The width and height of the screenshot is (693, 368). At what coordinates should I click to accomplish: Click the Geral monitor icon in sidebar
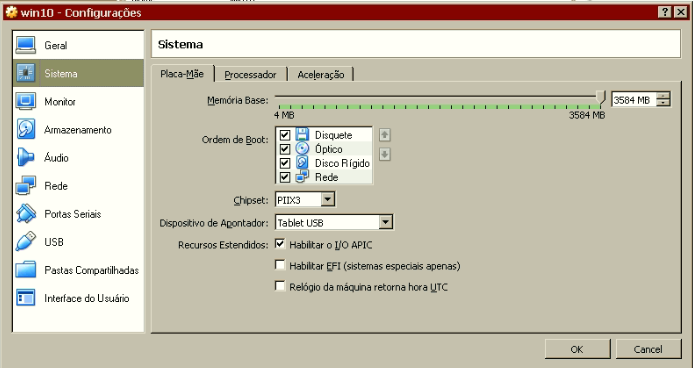click(26, 45)
